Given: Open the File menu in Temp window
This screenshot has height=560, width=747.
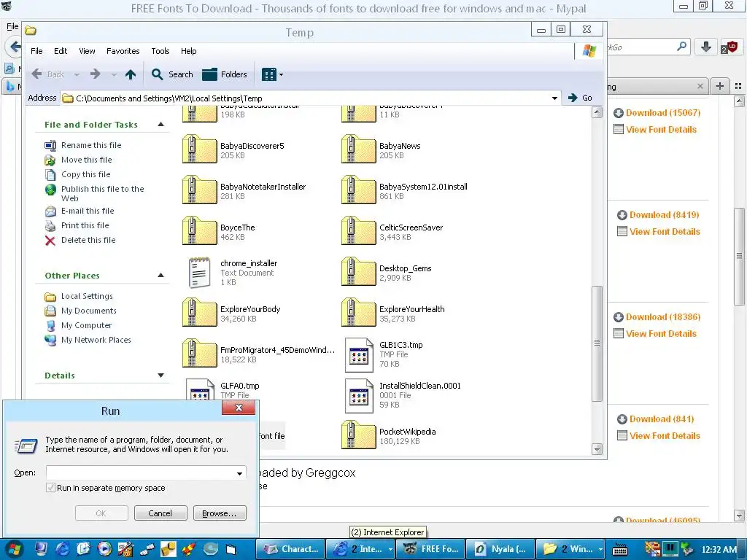Looking at the screenshot, I should click(36, 51).
